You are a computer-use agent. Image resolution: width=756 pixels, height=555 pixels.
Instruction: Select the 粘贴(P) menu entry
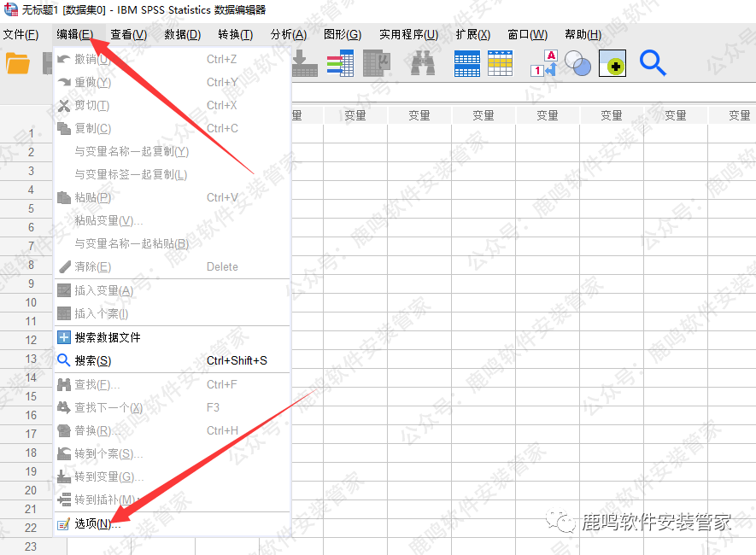tap(172, 197)
